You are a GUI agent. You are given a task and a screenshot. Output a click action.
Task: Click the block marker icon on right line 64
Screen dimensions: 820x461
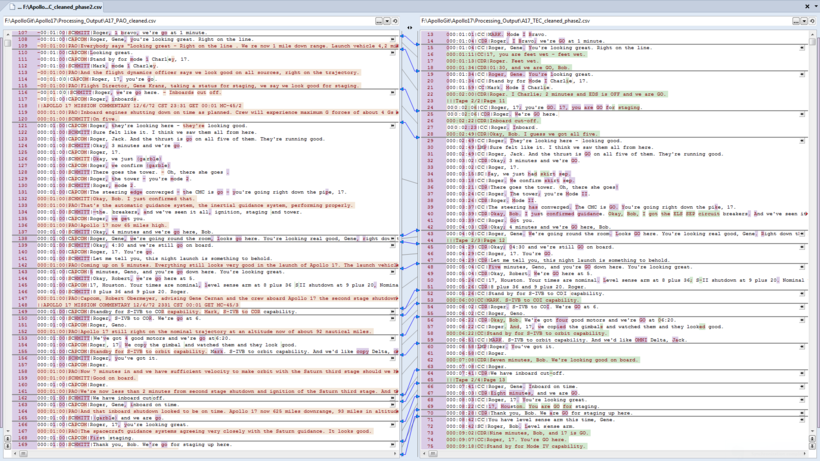tap(802, 373)
